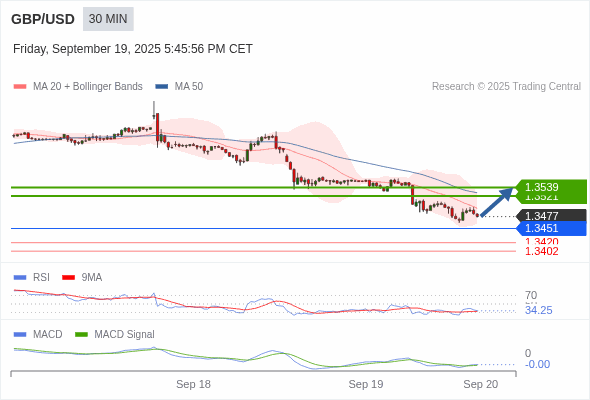Click the Research Trading Central copyright text
Viewport: 590px width, 400px height.
point(506,87)
